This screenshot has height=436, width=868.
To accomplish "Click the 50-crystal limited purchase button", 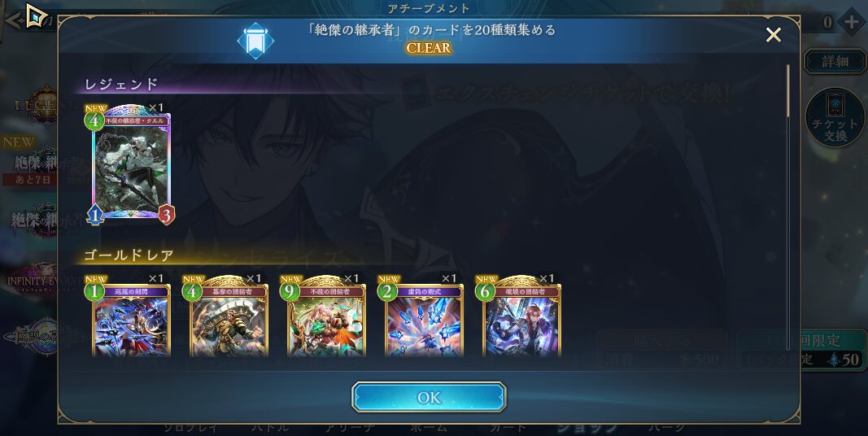I will pos(801,351).
